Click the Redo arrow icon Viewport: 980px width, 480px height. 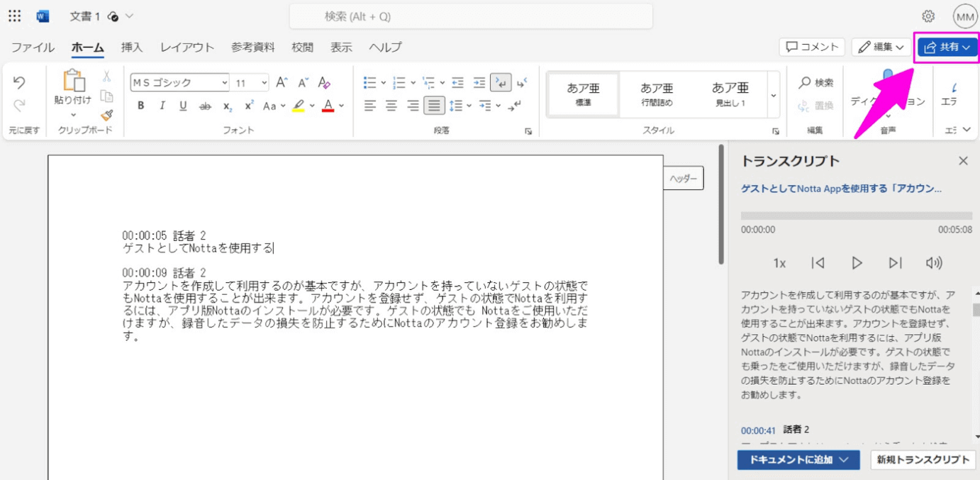pos(19,106)
